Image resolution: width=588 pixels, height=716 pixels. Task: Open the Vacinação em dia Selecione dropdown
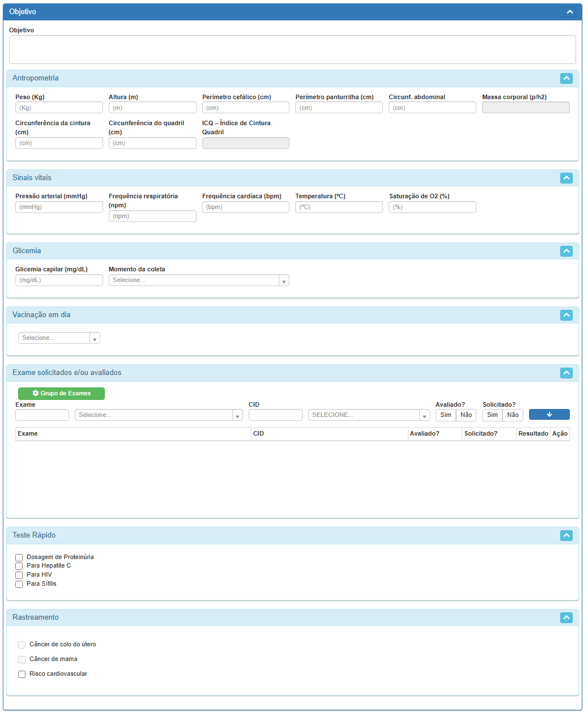(59, 338)
